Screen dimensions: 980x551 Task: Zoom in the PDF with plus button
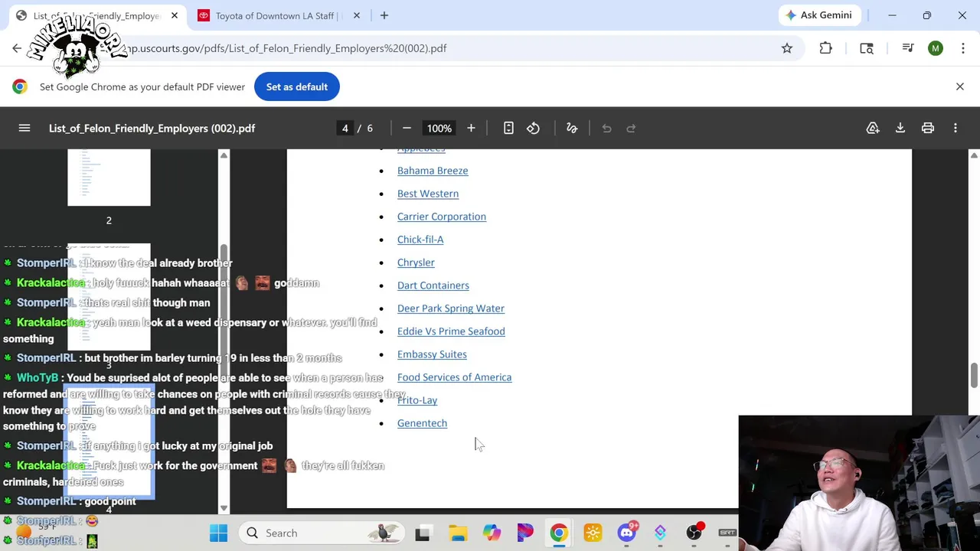point(471,129)
